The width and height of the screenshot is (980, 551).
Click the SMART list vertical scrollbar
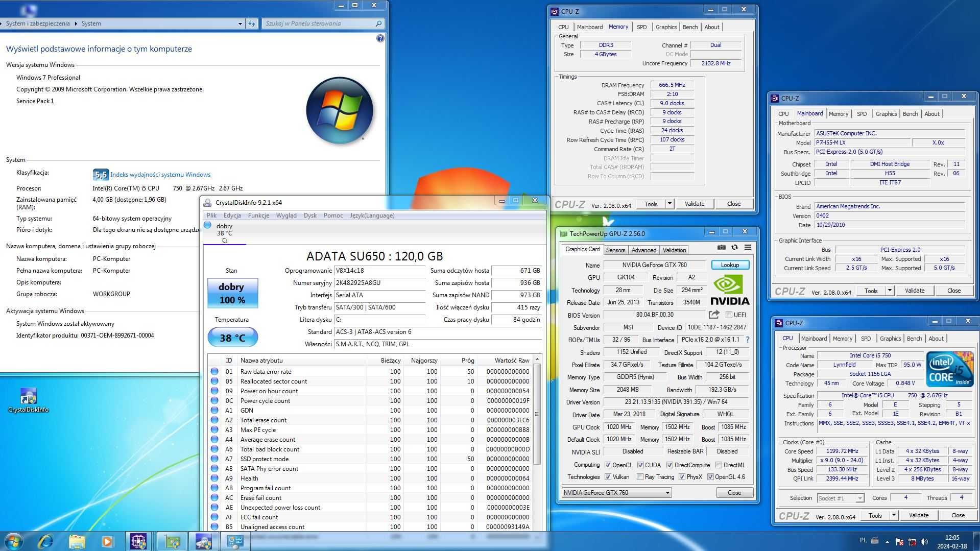tap(537, 414)
